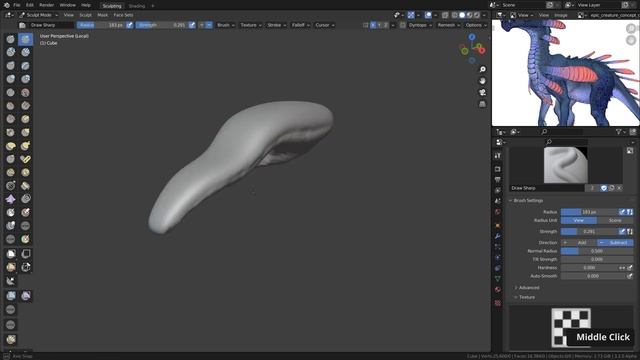This screenshot has height=360, width=640.
Task: Switch to the Shading workspace tab
Action: [137, 6]
